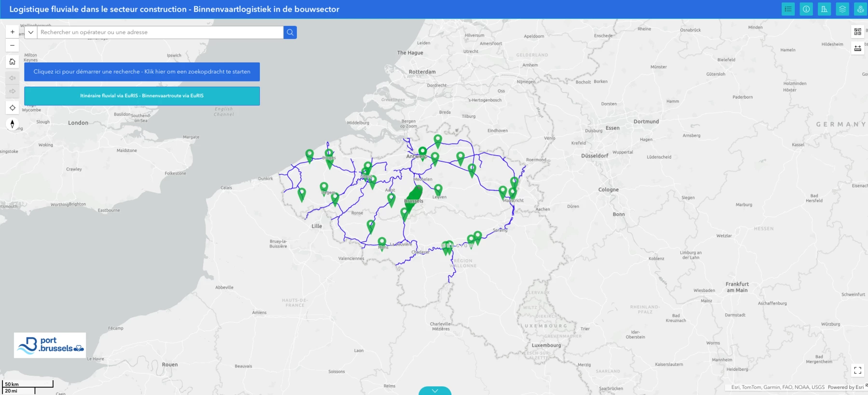The image size is (868, 395).
Task: Expand the bottom panel chevron
Action: click(x=435, y=391)
